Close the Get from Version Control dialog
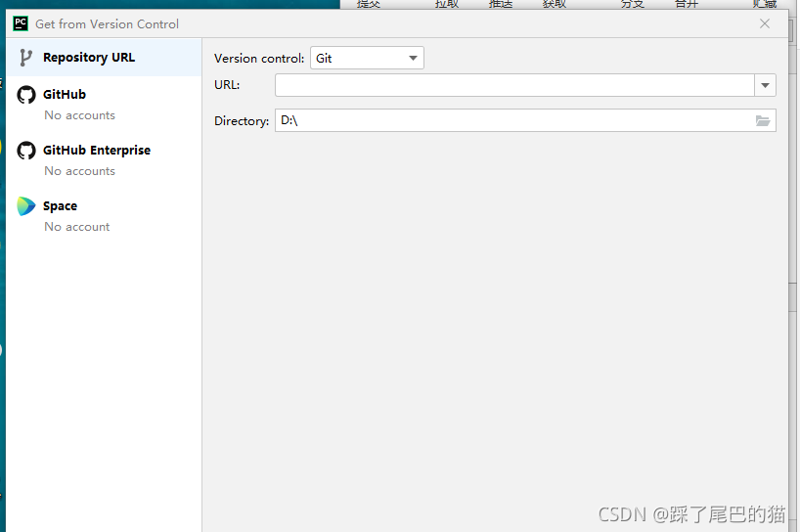800x532 pixels. click(764, 23)
